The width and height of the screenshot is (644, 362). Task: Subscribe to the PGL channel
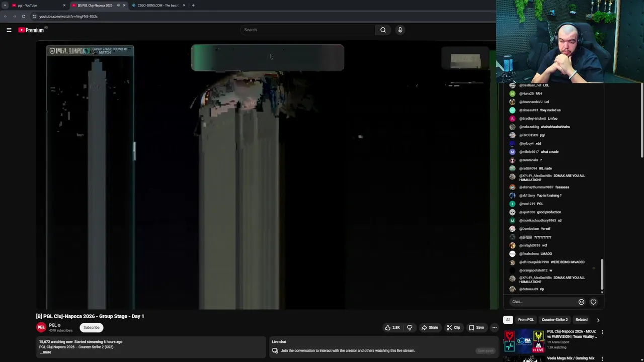point(92,327)
